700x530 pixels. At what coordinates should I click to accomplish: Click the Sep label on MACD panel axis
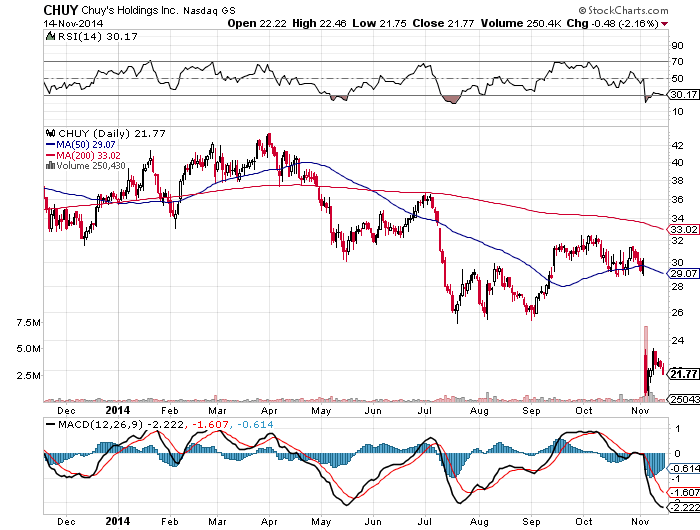[531, 522]
